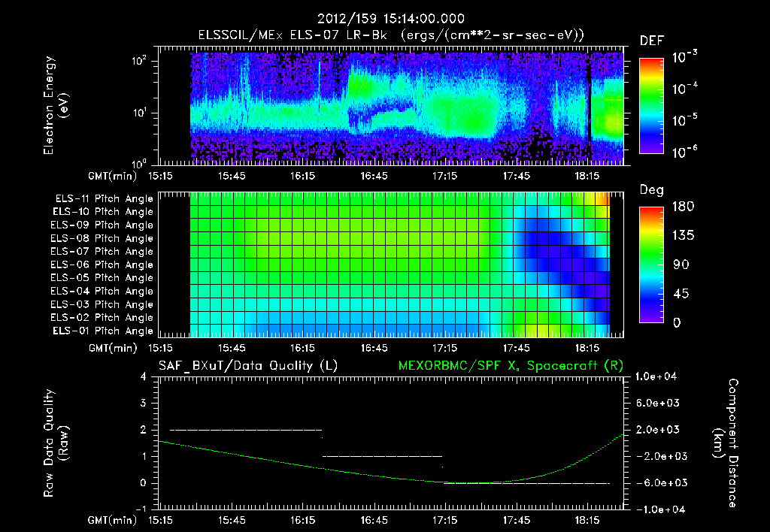Select the Raw Data Quality (Raw) axis label
770x532 pixels.
coord(56,443)
